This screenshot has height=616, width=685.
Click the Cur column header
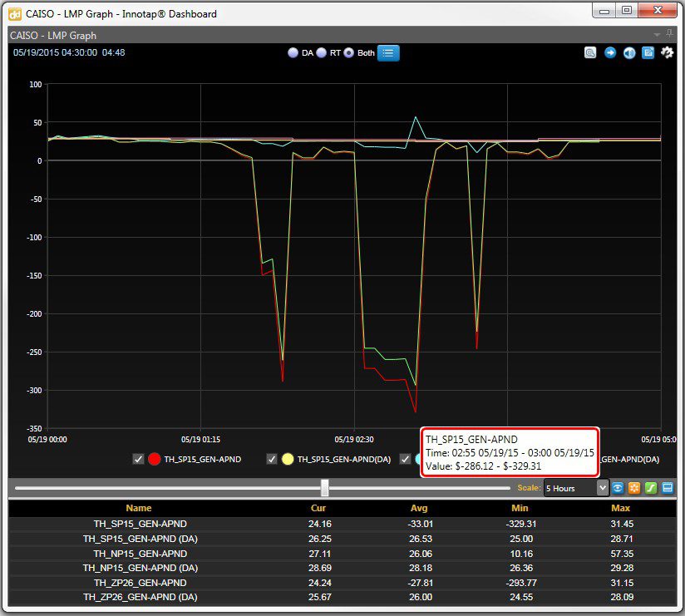[x=318, y=508]
